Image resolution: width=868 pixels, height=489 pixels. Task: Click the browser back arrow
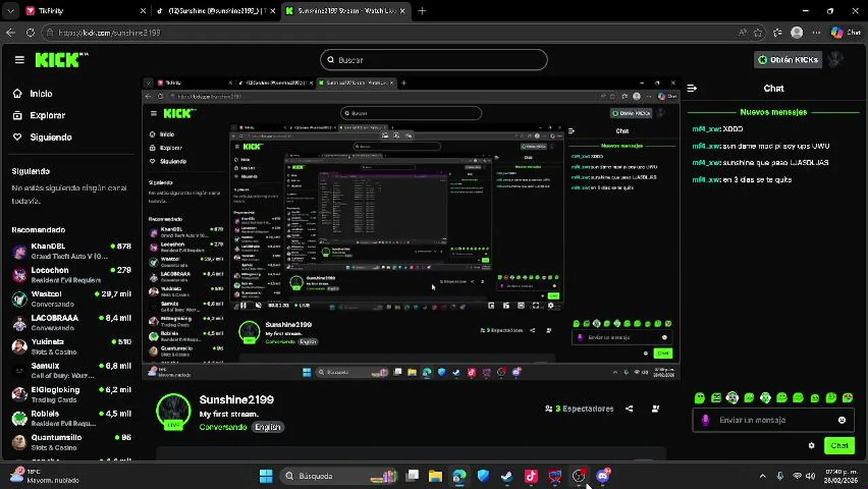11,33
